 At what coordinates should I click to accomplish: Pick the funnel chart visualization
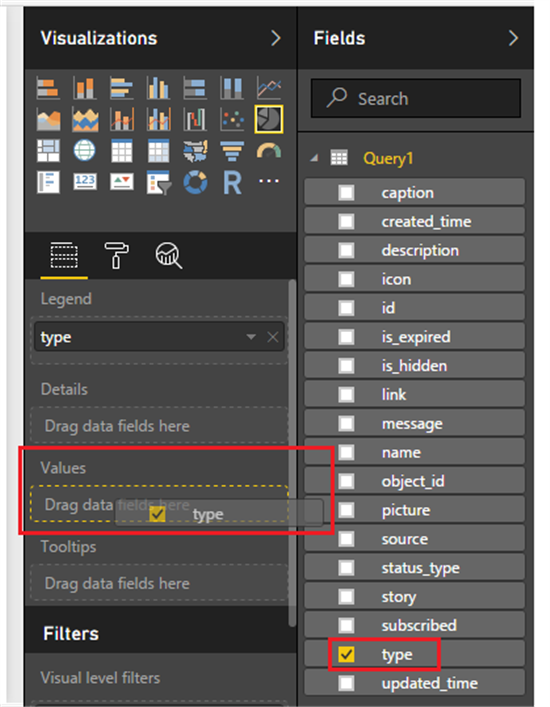232,151
